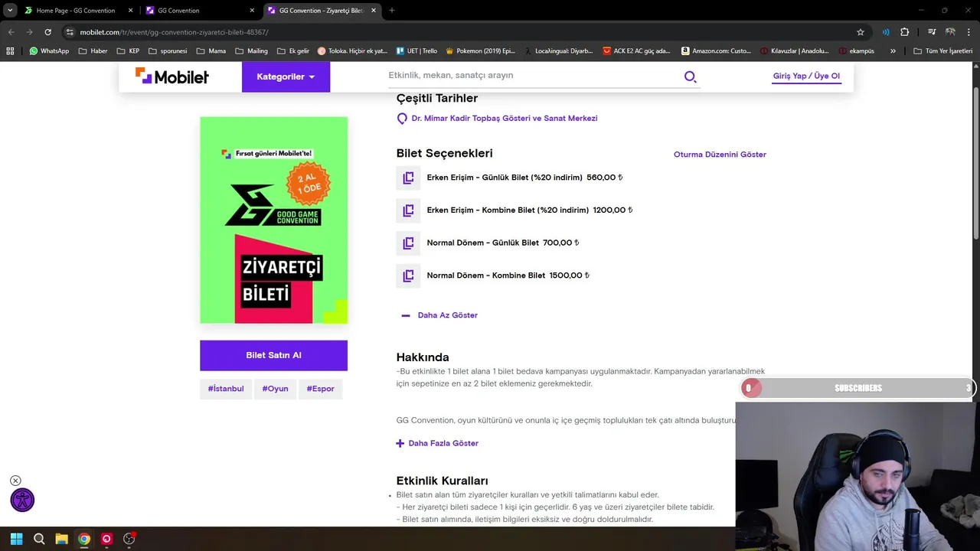This screenshot has width=980, height=551.
Task: Open the Chrome apps grid icon
Action: [10, 51]
